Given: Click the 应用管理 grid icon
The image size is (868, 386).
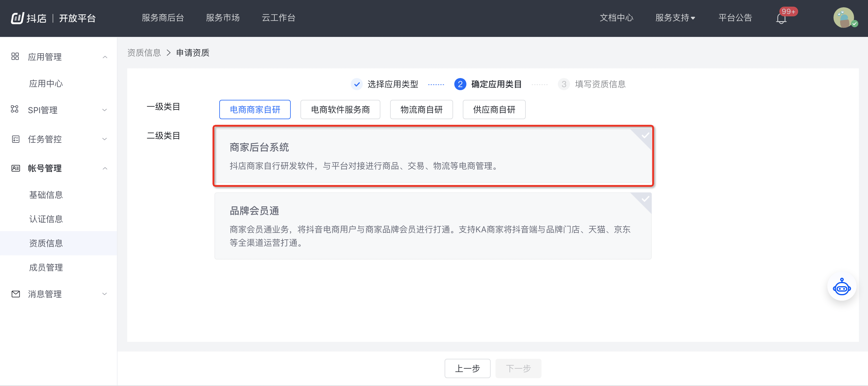Looking at the screenshot, I should (x=15, y=57).
